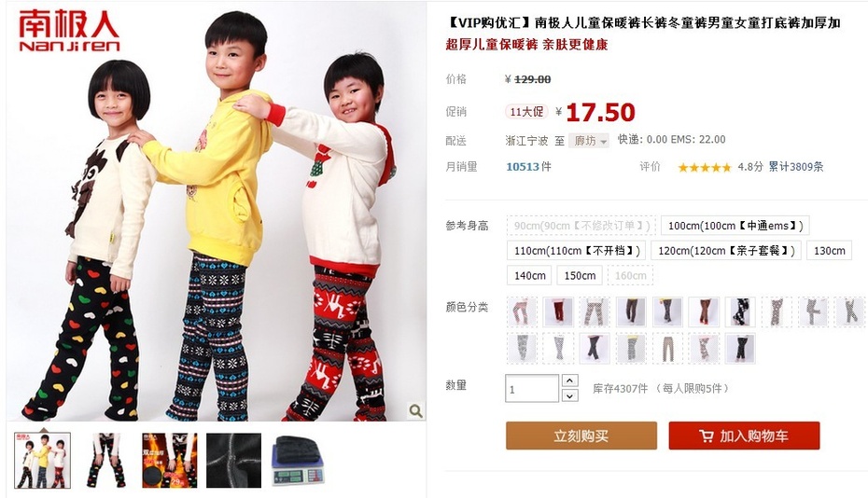Select the 100cm 中通ems size option
Viewport: 868px width, 498px height.
pyautogui.click(x=735, y=226)
